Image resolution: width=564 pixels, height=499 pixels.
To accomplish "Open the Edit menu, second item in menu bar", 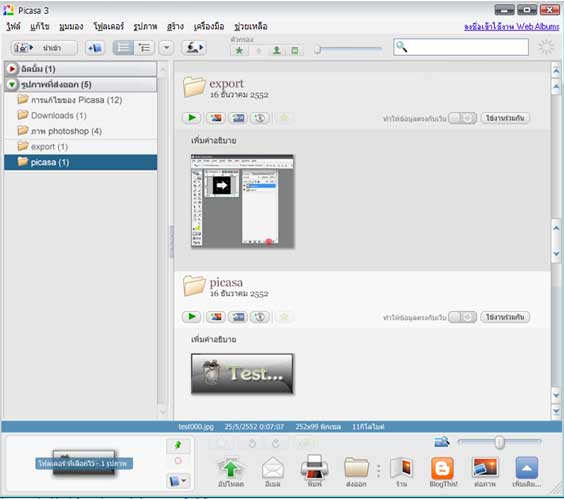I will (40, 26).
